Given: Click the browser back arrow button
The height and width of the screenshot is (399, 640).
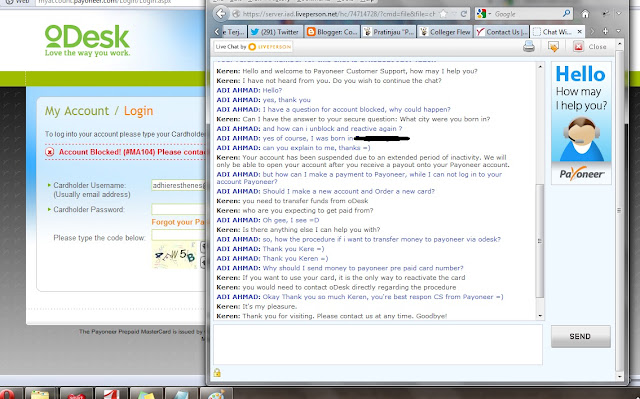Looking at the screenshot, I should coord(221,14).
